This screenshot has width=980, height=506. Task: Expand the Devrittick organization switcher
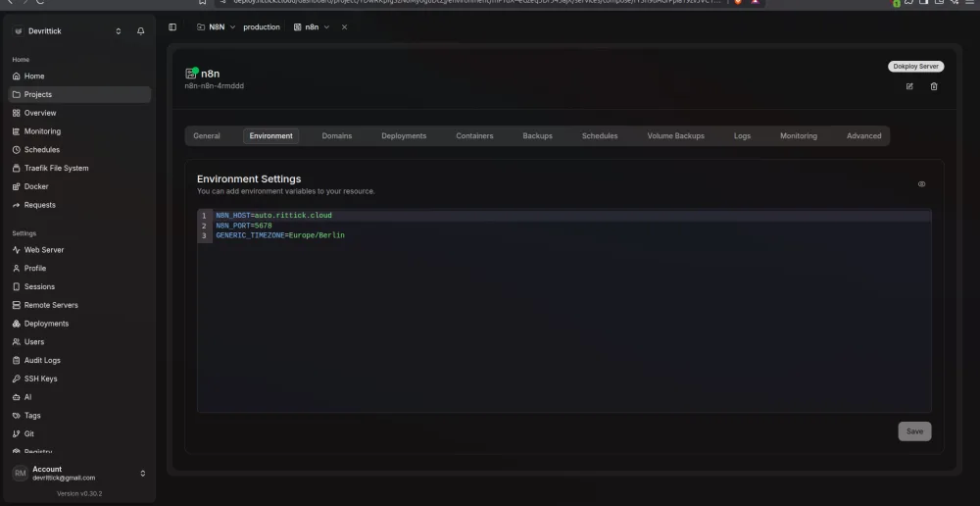[119, 31]
